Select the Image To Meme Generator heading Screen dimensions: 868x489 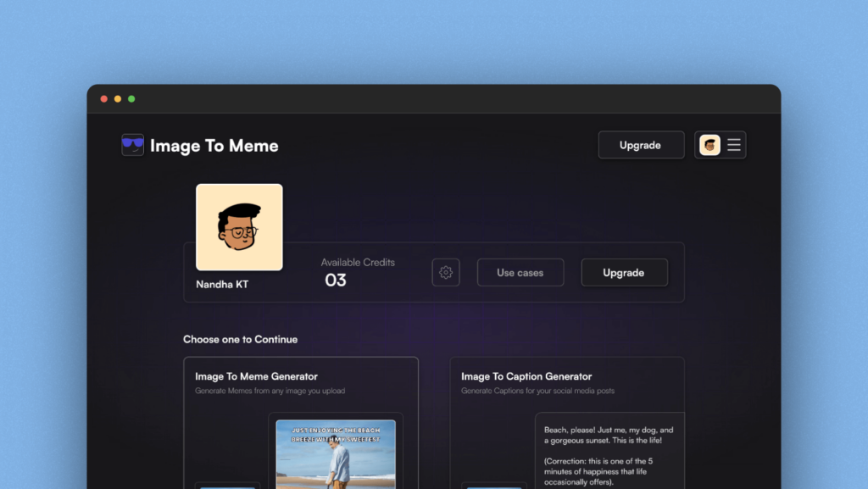pos(256,376)
